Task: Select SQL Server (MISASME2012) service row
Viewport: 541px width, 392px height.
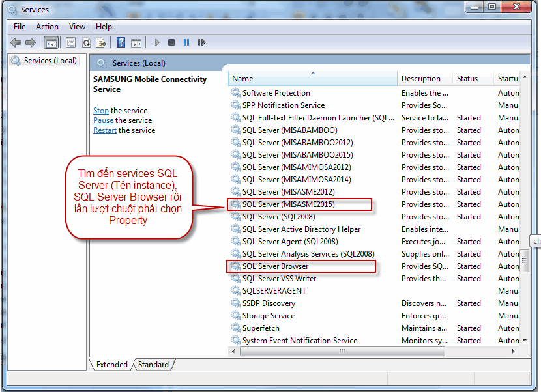Action: (374, 191)
